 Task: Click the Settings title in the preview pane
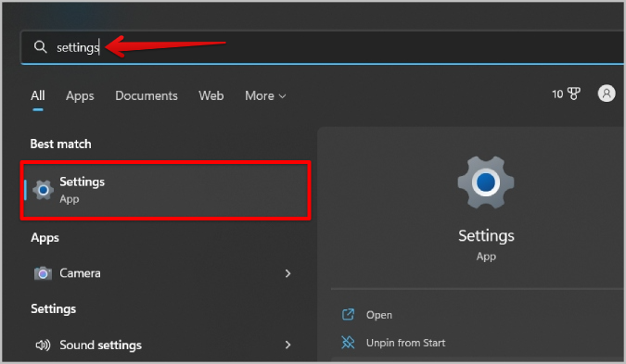[x=486, y=236]
